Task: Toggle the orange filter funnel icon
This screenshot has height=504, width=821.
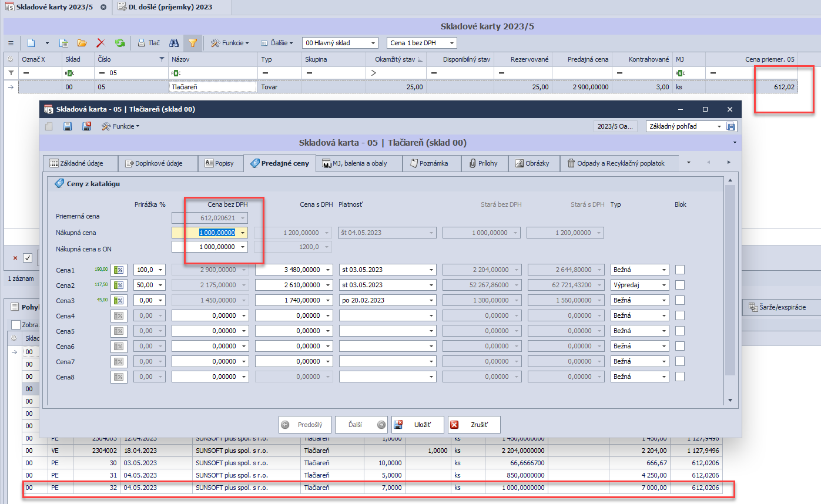Action: point(192,43)
